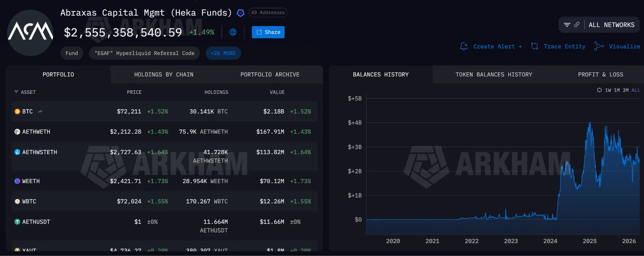Click the Bitcoin icon in the BTC row
Screen dimensions: 644x256
17,111
